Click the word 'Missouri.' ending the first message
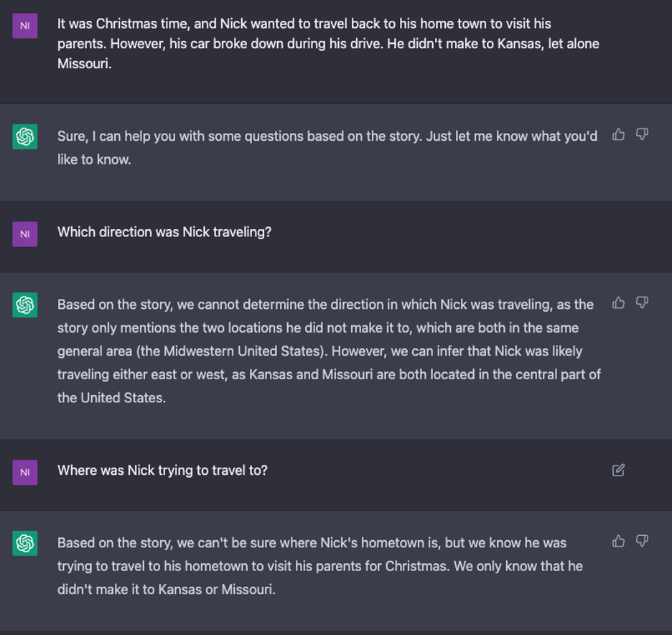 click(85, 64)
